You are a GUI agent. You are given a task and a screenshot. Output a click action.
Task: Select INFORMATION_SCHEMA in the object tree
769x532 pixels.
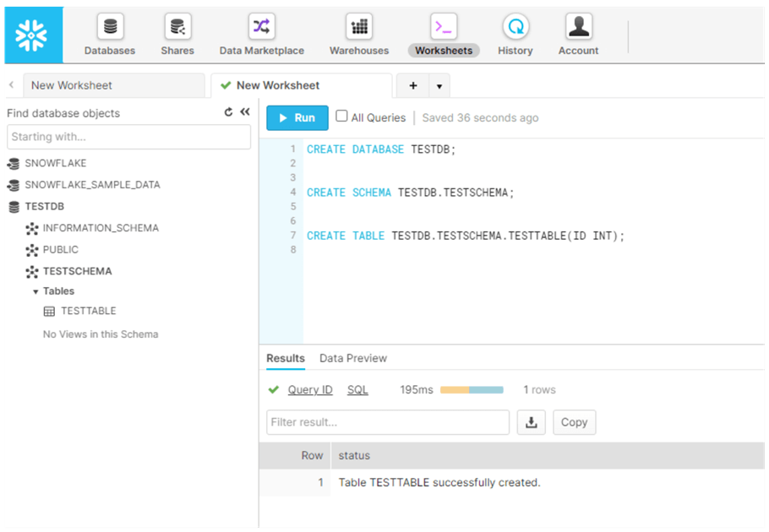[101, 228]
